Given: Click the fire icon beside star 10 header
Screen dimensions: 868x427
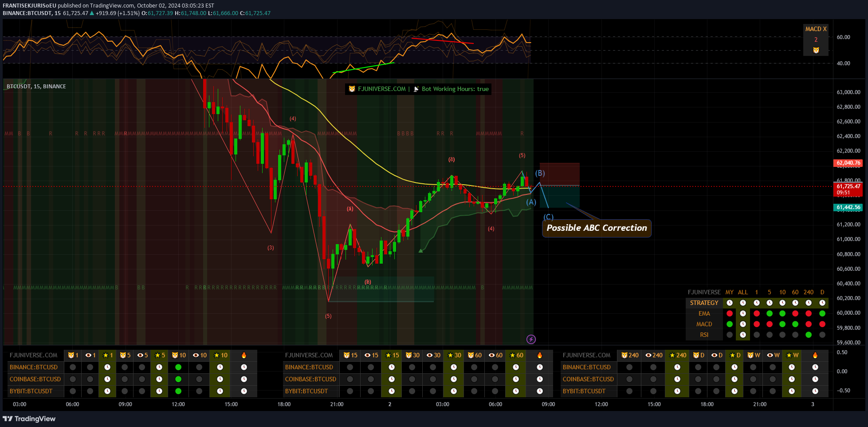Looking at the screenshot, I should 244,355.
